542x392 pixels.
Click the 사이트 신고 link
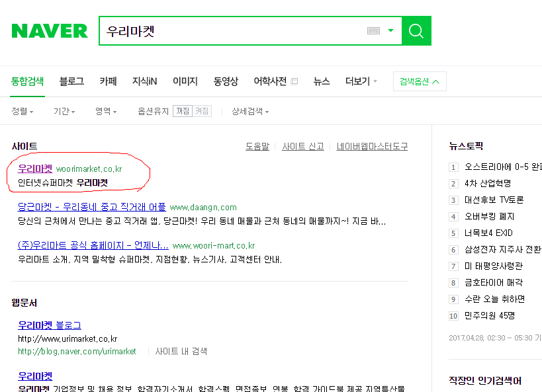[303, 147]
